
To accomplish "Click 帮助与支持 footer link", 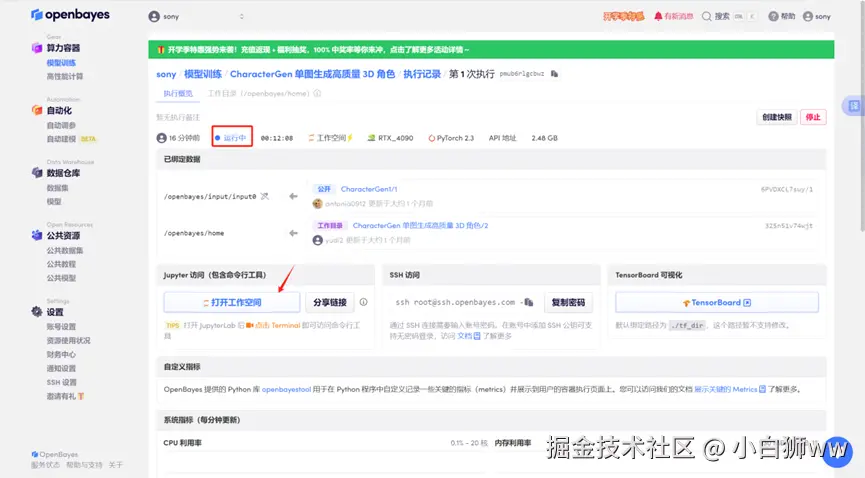I will tap(84, 465).
